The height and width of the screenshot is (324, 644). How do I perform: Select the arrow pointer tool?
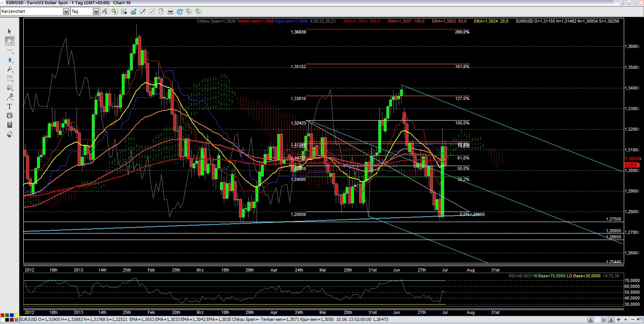[x=10, y=32]
